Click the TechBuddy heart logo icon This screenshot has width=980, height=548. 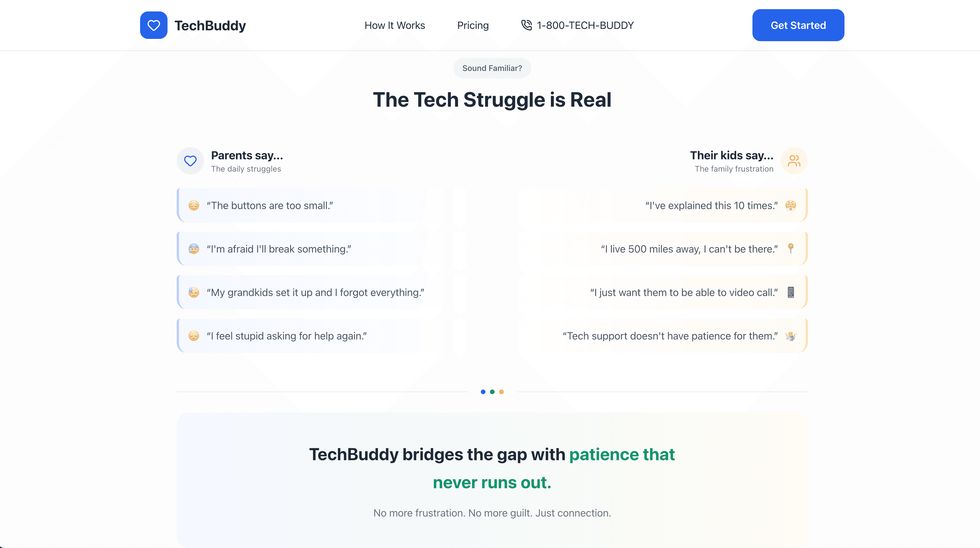pyautogui.click(x=154, y=25)
